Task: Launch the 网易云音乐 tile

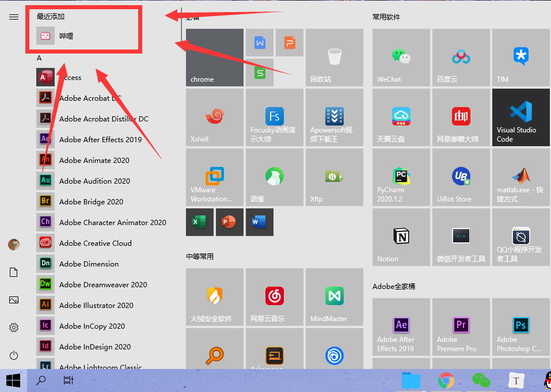Action: tap(275, 297)
